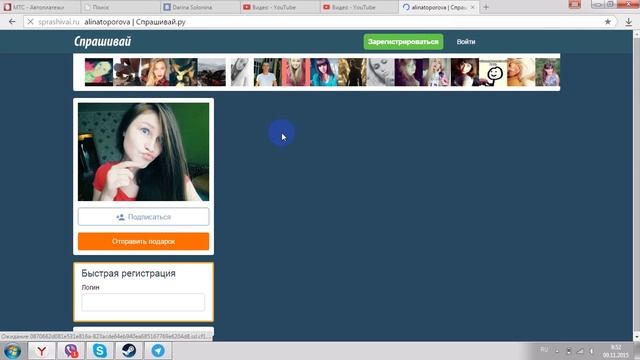Open the last thumbnail in user strip

[547, 72]
